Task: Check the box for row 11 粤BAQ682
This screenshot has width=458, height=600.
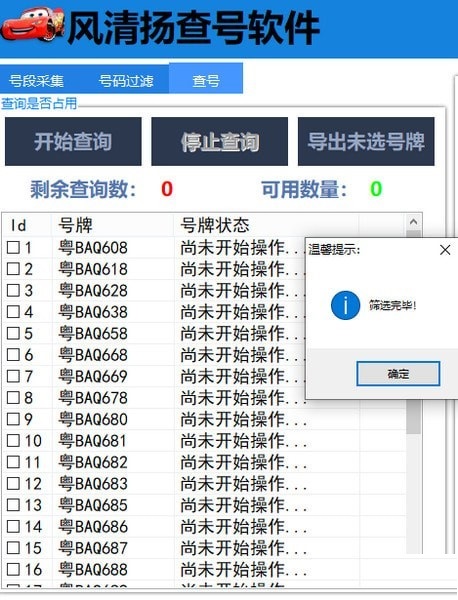Action: 13,462
